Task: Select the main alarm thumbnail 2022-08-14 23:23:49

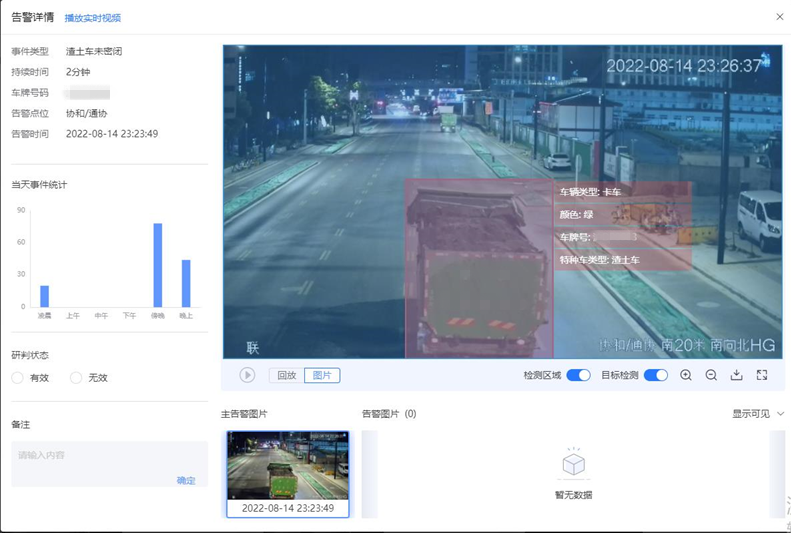Action: pos(288,474)
